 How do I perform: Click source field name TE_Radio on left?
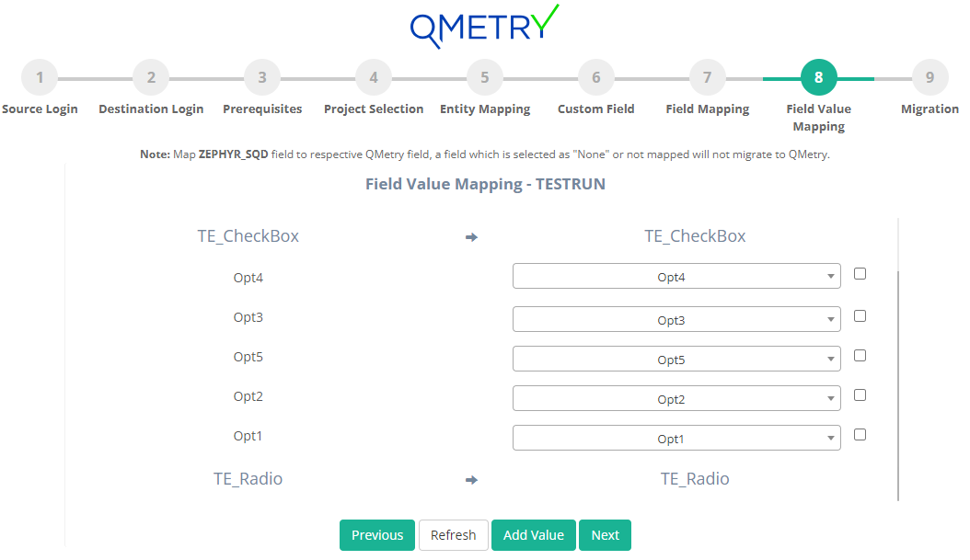(x=248, y=479)
